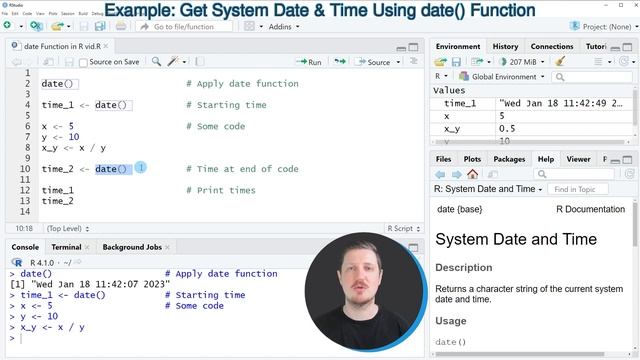Click the create project icon in main toolbar
The width and height of the screenshot is (640, 360).
[x=36, y=26]
